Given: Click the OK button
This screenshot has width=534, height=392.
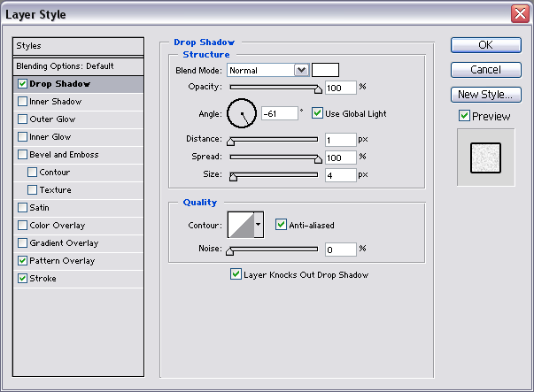Looking at the screenshot, I should pos(486,45).
